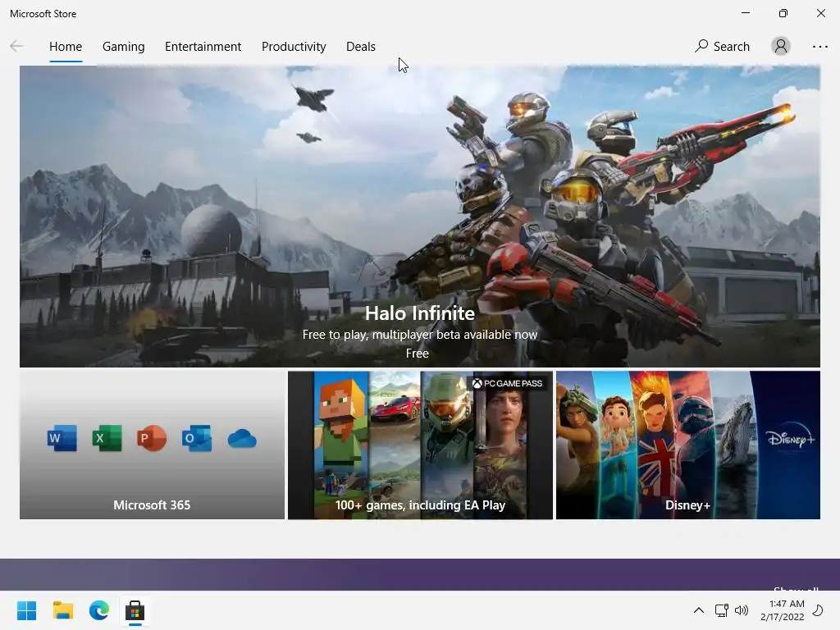Switch to the Gaming tab
The height and width of the screenshot is (630, 840).
click(123, 47)
